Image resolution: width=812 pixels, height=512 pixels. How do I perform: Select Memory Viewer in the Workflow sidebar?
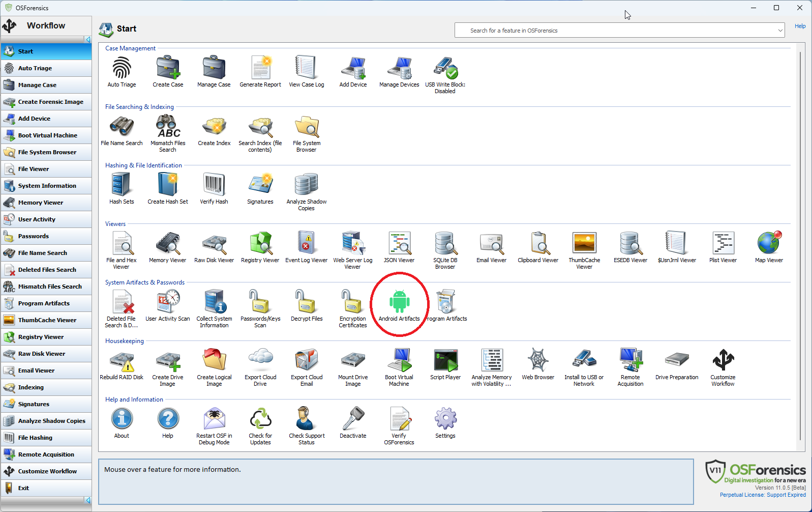click(41, 203)
